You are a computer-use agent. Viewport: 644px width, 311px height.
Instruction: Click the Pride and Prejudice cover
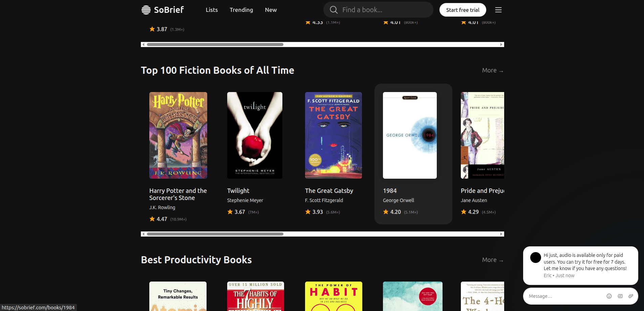pos(482,135)
